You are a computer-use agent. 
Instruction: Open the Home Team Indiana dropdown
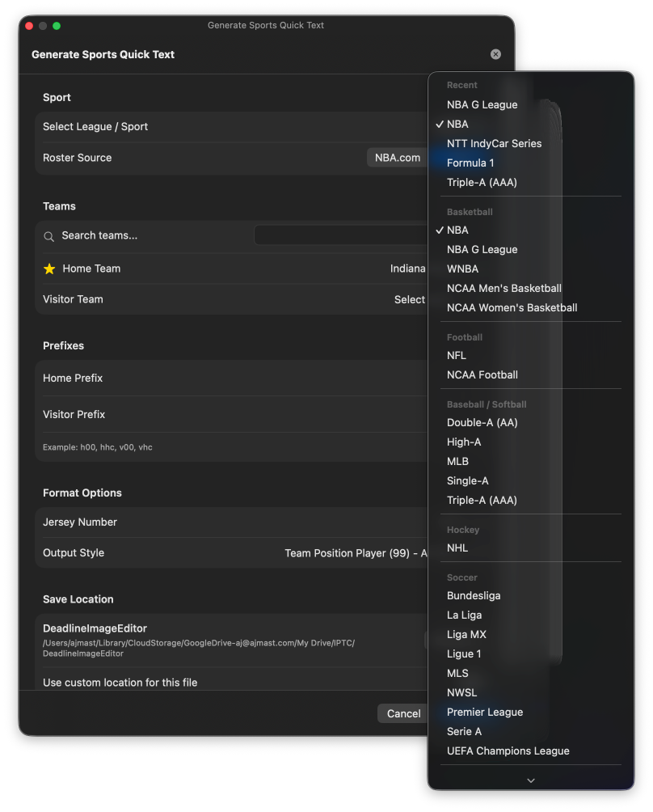(408, 269)
